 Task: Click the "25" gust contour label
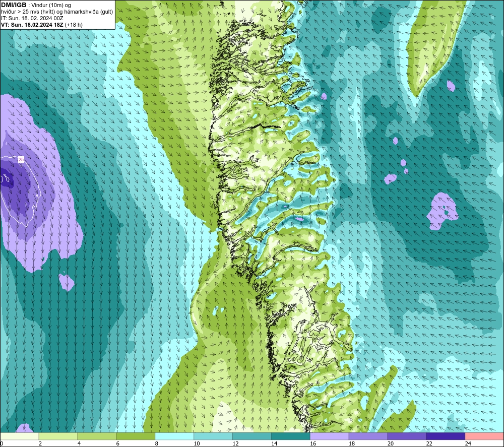[x=21, y=159]
